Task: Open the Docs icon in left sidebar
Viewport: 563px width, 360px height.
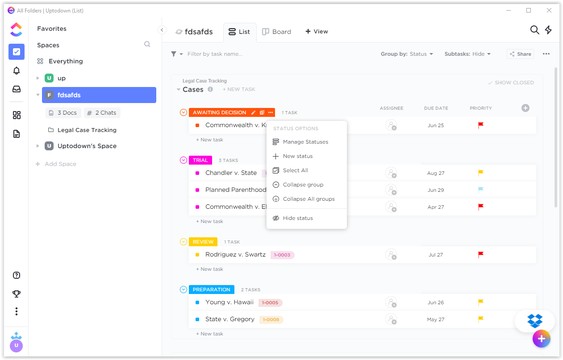Action: pos(17,134)
